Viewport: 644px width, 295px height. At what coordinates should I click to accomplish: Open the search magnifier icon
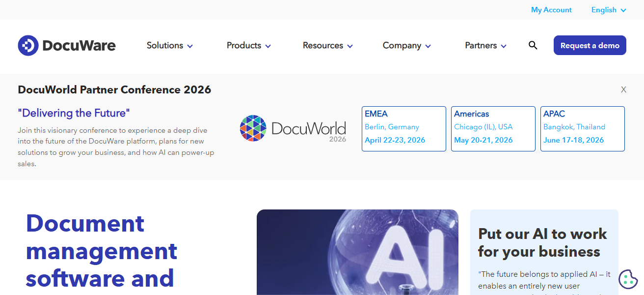533,45
